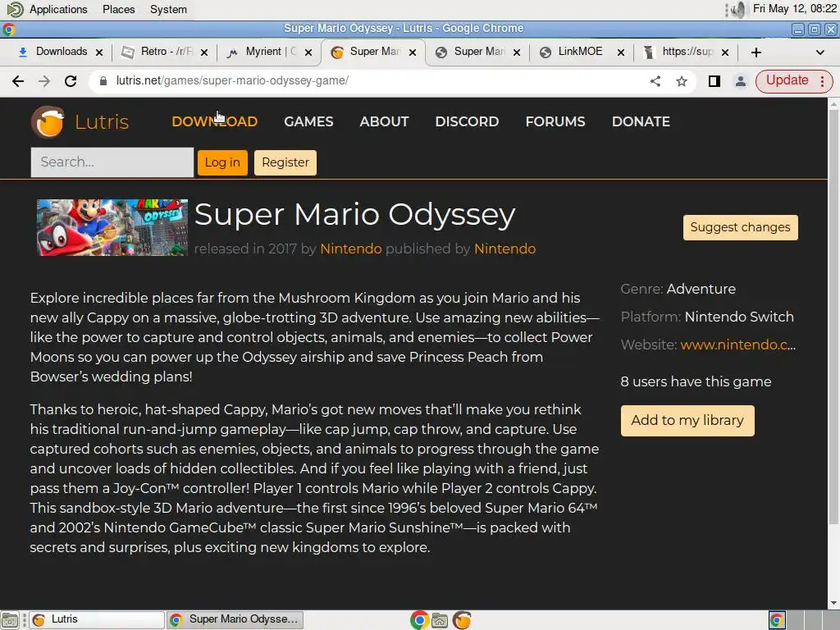Share this page via share icon

tap(655, 81)
